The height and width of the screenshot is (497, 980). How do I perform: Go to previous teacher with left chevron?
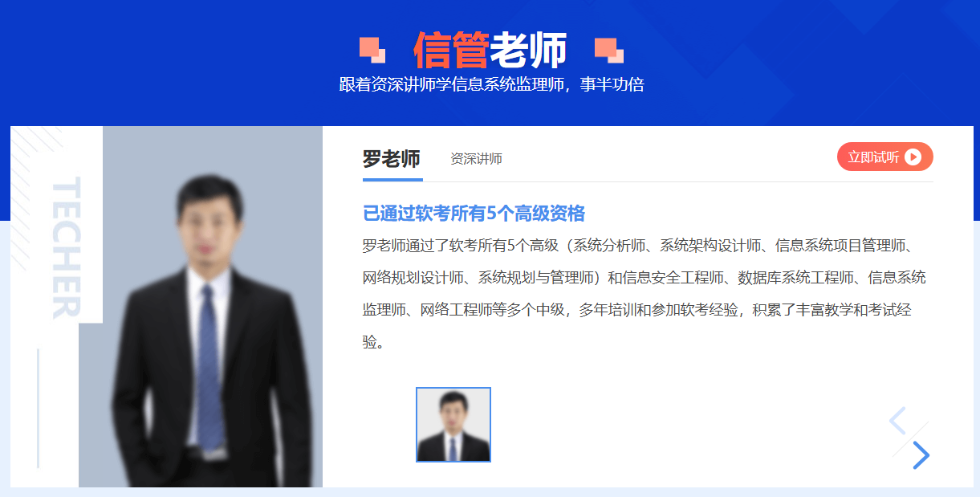click(897, 421)
